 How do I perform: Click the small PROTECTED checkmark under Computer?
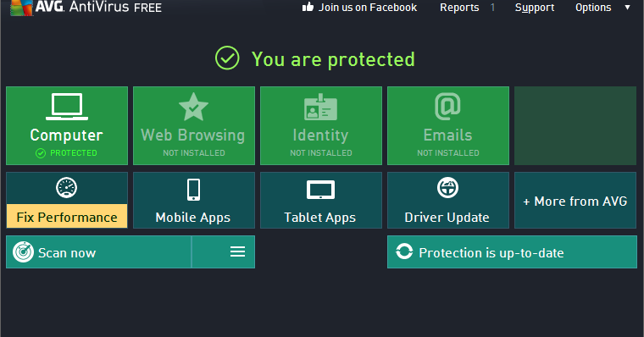[x=41, y=153]
